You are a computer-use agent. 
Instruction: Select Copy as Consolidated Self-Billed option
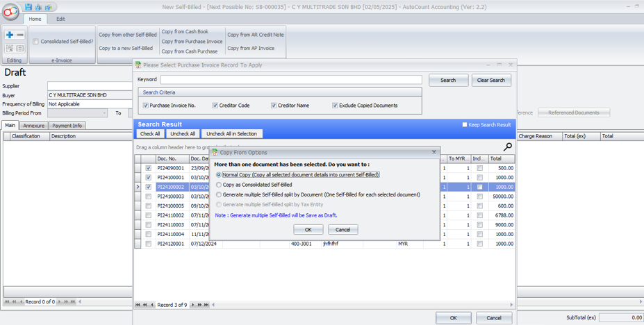(x=219, y=185)
